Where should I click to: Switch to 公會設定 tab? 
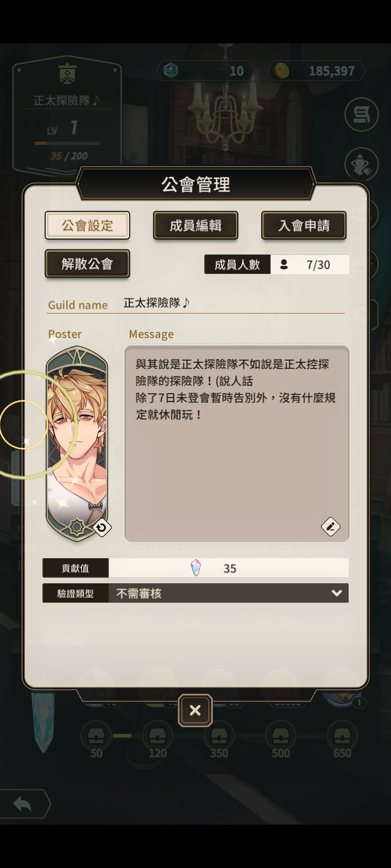(x=87, y=226)
